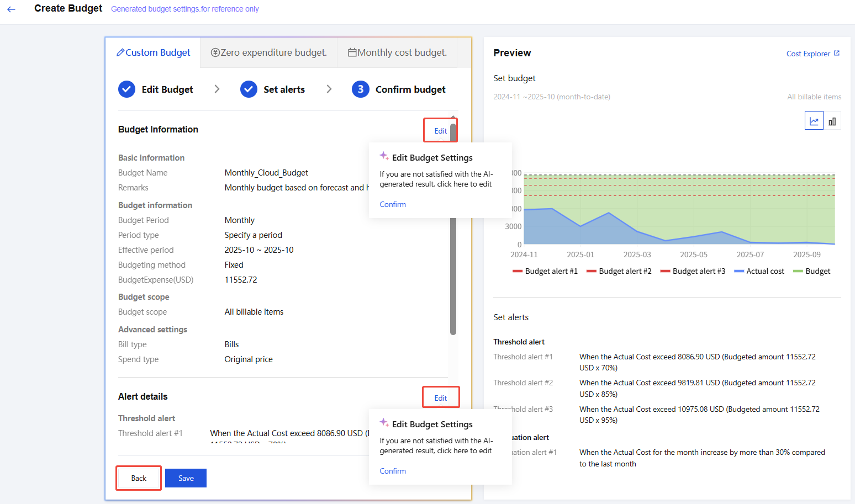Open the Zero expenditure budget tab

coord(269,53)
